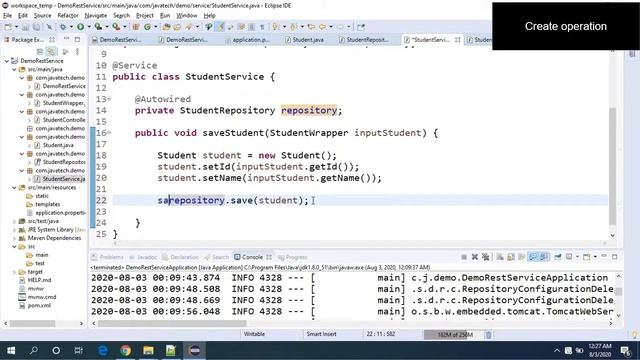
Task: Click the Last Edit Location icon
Action: tap(311, 27)
